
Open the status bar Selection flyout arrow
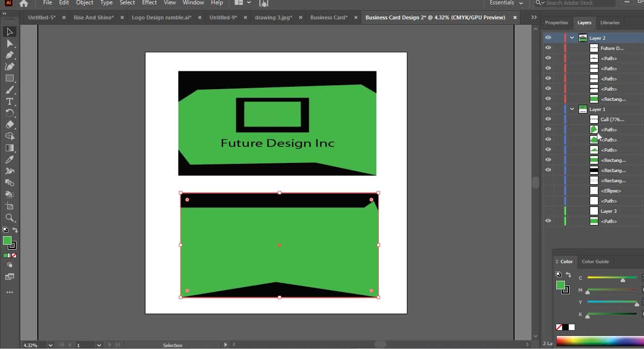(225, 345)
